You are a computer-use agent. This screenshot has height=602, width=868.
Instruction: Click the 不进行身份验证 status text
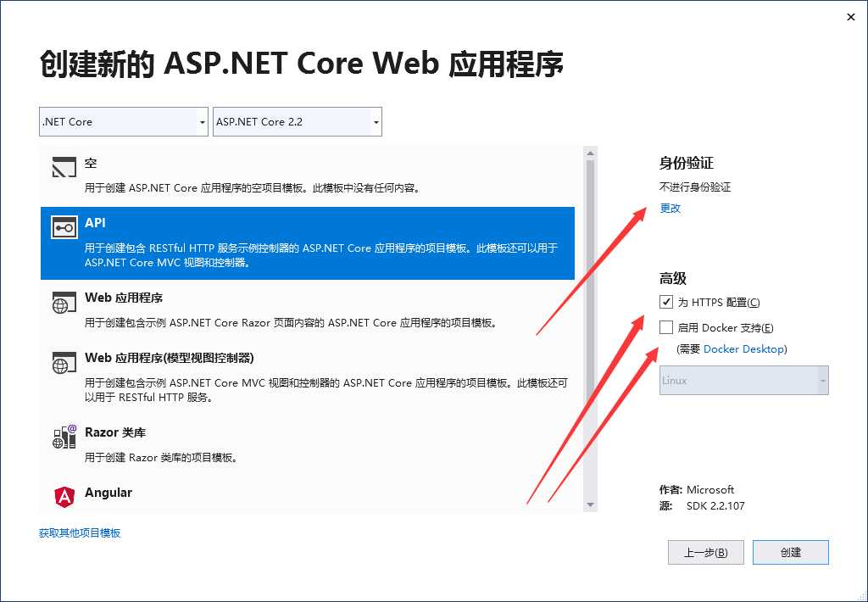point(695,187)
